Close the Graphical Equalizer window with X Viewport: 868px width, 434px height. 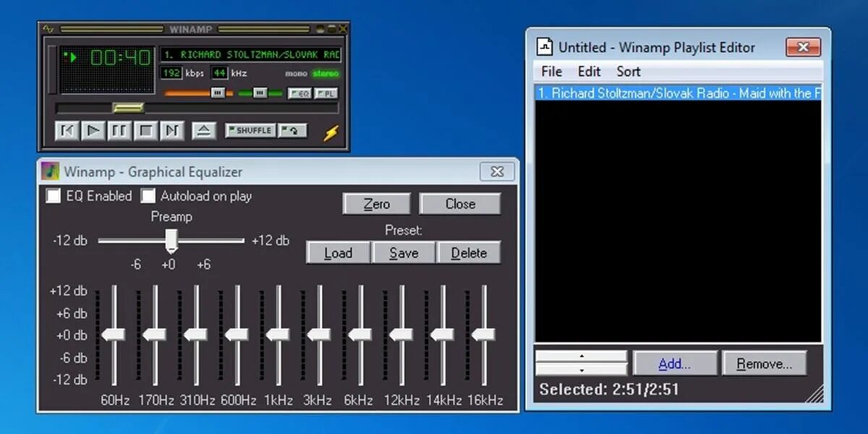(498, 172)
